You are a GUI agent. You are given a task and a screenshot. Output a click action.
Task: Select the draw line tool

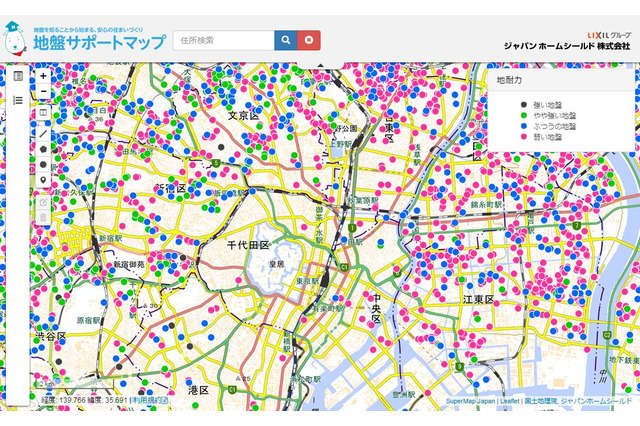point(43,133)
